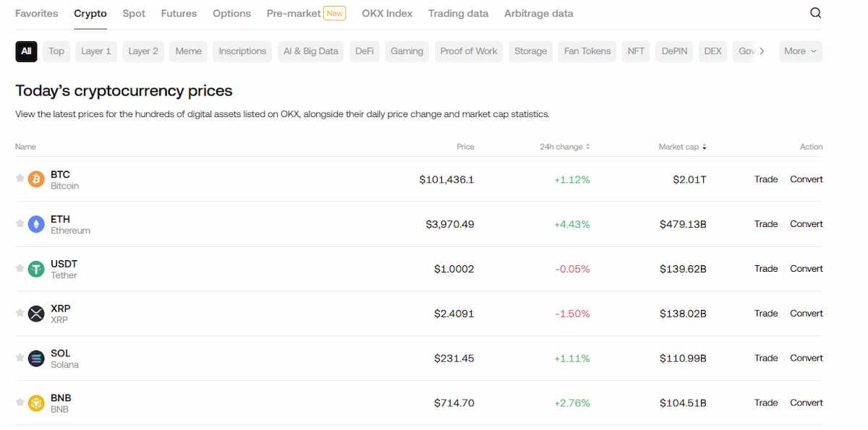Convert USDT from its row
The height and width of the screenshot is (430, 868).
tap(807, 269)
